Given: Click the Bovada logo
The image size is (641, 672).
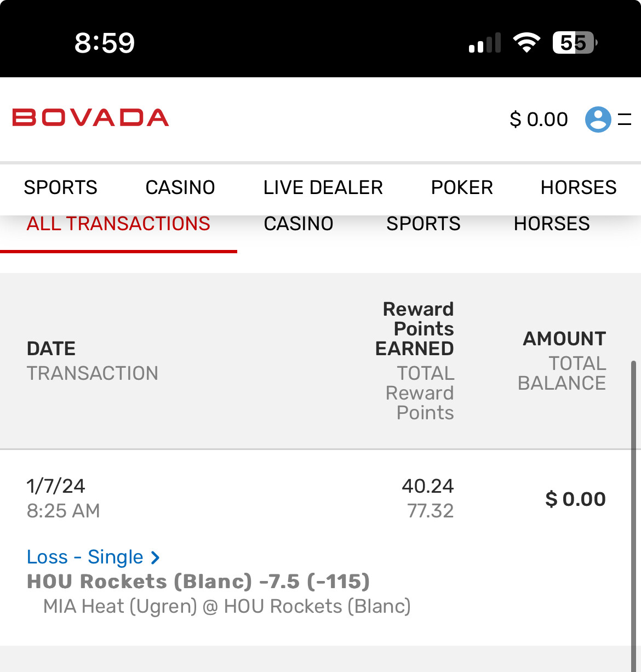Looking at the screenshot, I should coord(90,118).
